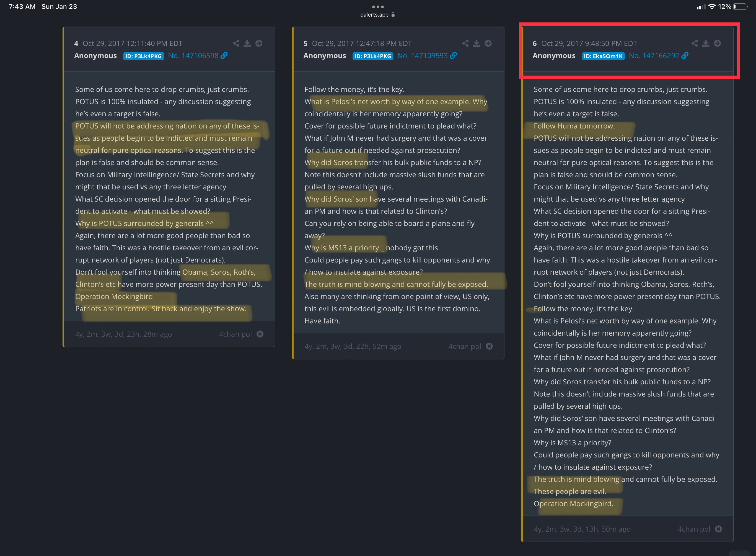This screenshot has height=556, width=756.
Task: Share post 4 using the share icon
Action: click(236, 43)
